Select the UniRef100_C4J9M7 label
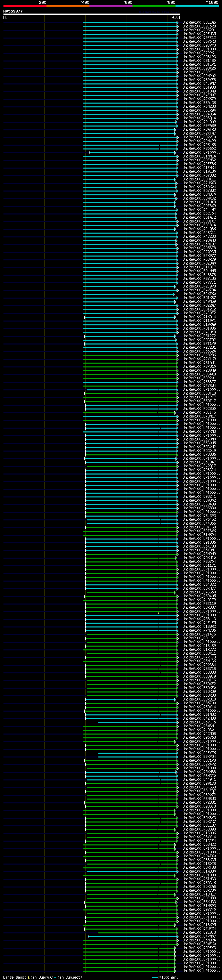222x980 pixels. (199, 84)
